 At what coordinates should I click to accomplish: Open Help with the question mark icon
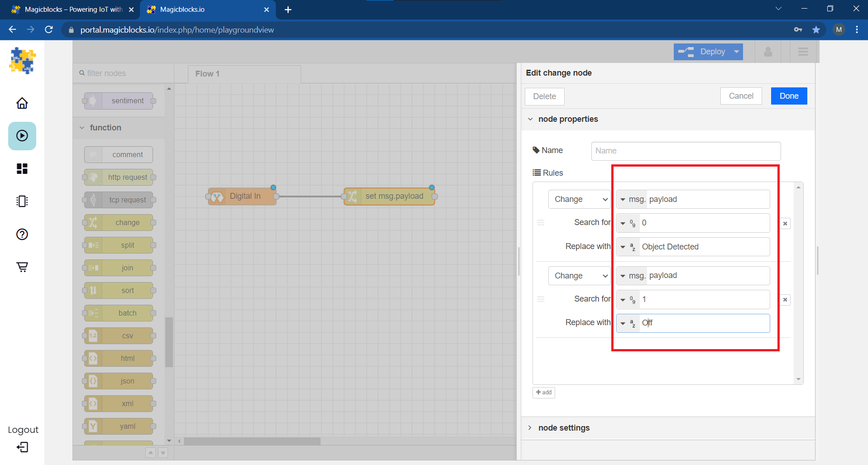22,235
